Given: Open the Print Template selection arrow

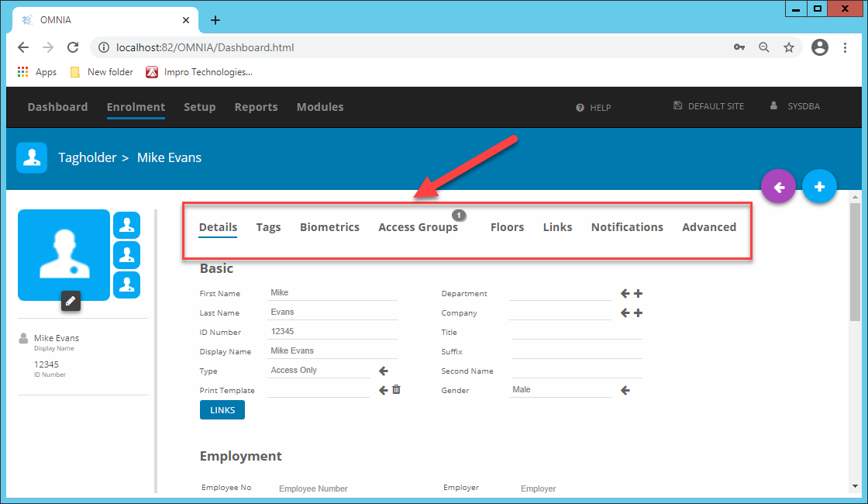Looking at the screenshot, I should [x=383, y=391].
